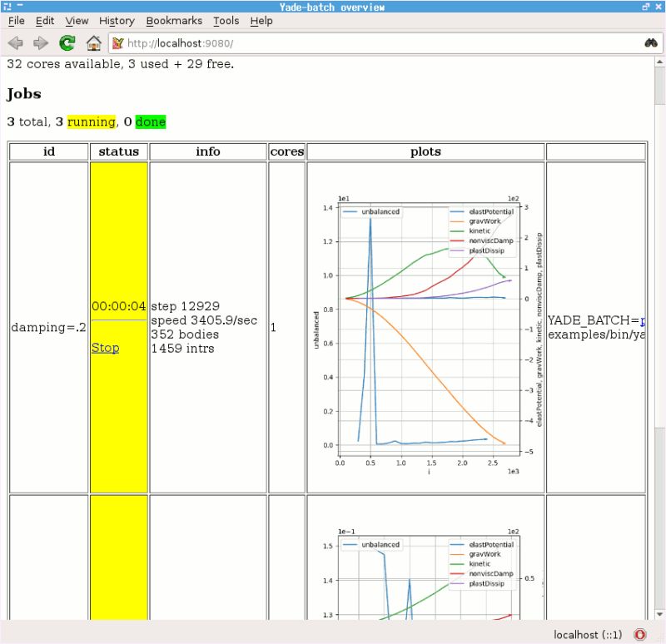Image resolution: width=666 pixels, height=644 pixels.
Task: Click 'localhost (::1)' in status bar
Action: tap(588, 635)
